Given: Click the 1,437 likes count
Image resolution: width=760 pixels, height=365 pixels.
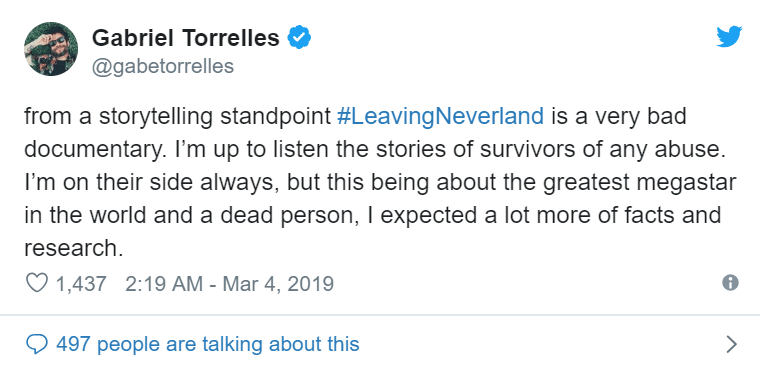Looking at the screenshot, I should 81,284.
